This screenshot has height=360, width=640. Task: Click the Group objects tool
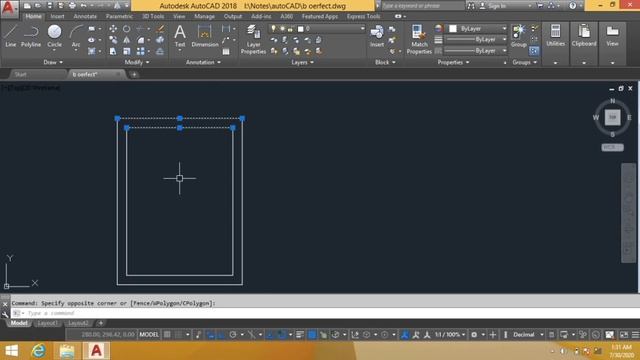coord(519,36)
